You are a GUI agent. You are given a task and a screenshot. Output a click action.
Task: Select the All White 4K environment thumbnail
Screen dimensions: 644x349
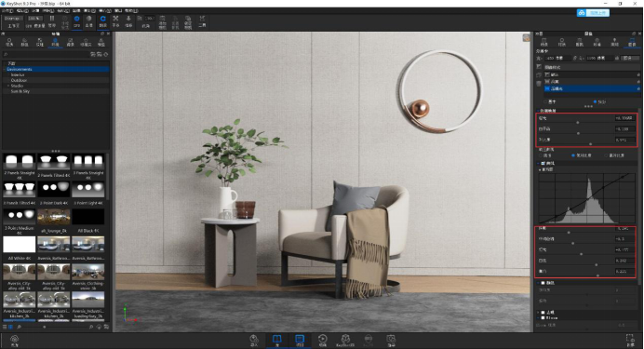pyautogui.click(x=20, y=245)
